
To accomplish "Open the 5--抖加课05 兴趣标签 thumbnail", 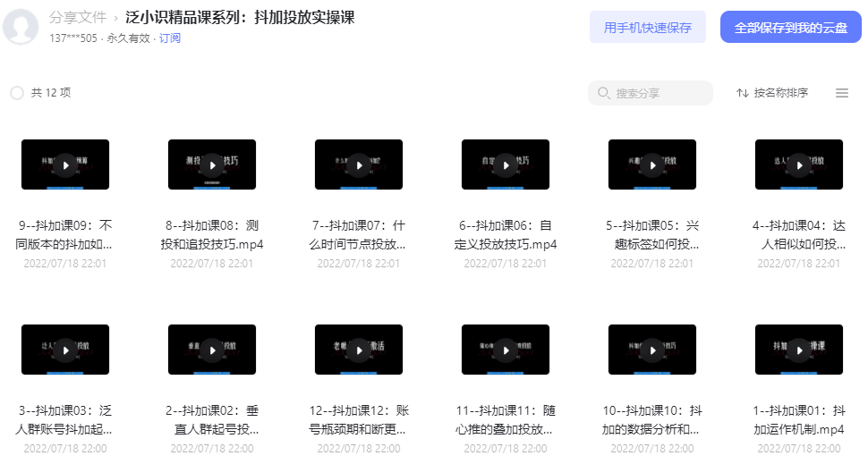I will coord(652,165).
